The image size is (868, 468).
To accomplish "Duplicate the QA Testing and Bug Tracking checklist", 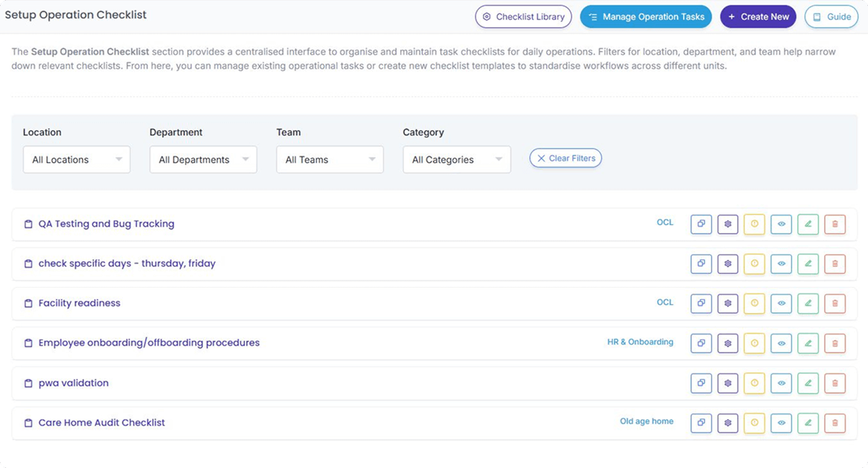I will point(701,224).
